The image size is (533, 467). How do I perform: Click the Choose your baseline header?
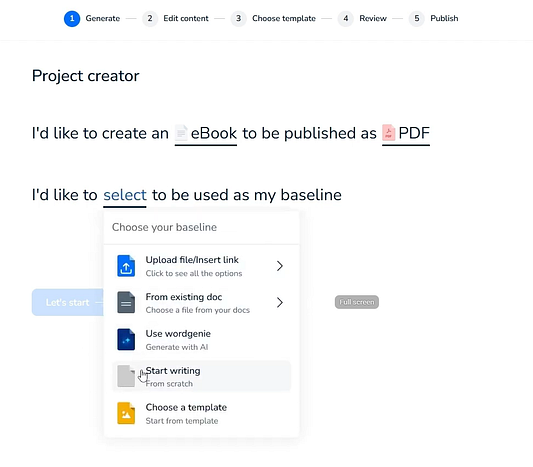pos(164,227)
